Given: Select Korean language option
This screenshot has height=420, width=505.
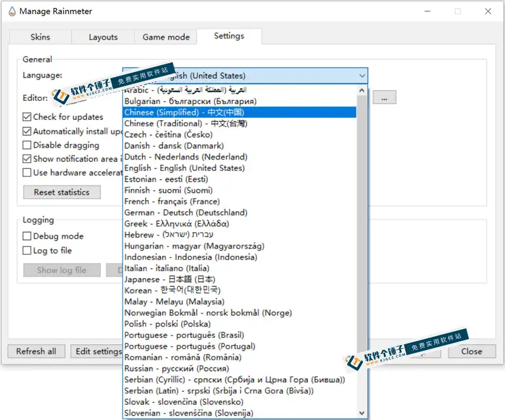Looking at the screenshot, I should point(240,291).
